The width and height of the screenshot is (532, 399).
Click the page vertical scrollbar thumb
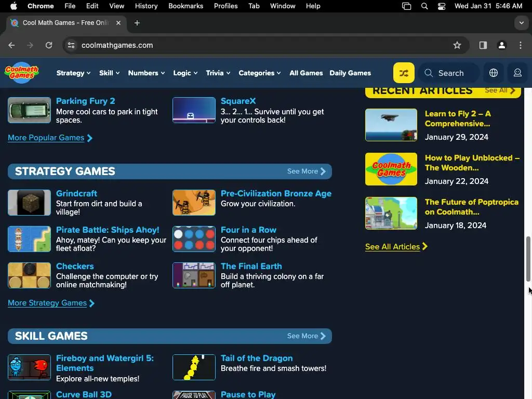[528, 259]
